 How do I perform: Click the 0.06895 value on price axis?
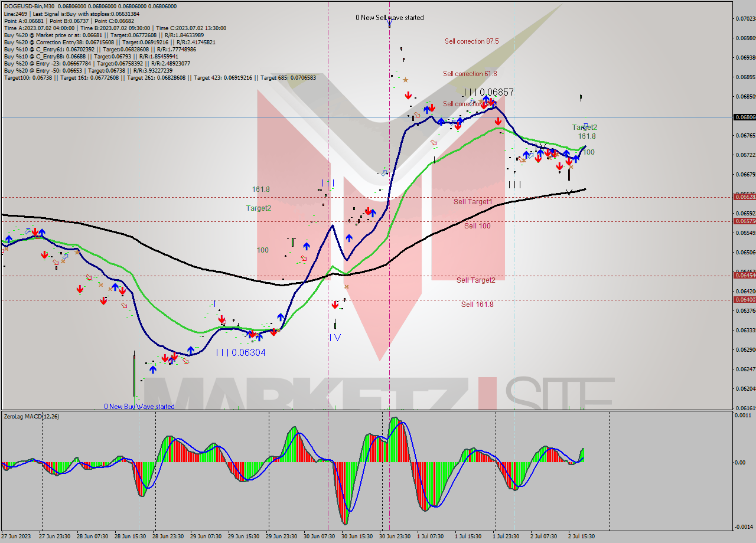[x=745, y=77]
